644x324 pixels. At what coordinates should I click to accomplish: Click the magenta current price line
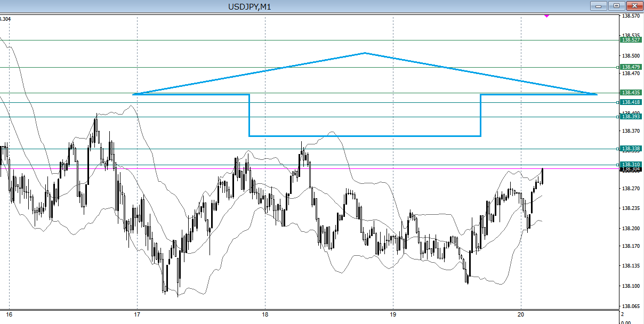309,169
